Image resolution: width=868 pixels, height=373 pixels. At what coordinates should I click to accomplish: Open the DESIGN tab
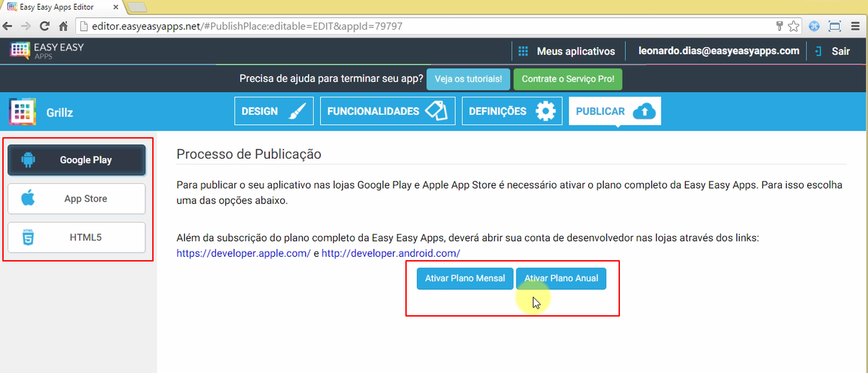click(x=274, y=111)
